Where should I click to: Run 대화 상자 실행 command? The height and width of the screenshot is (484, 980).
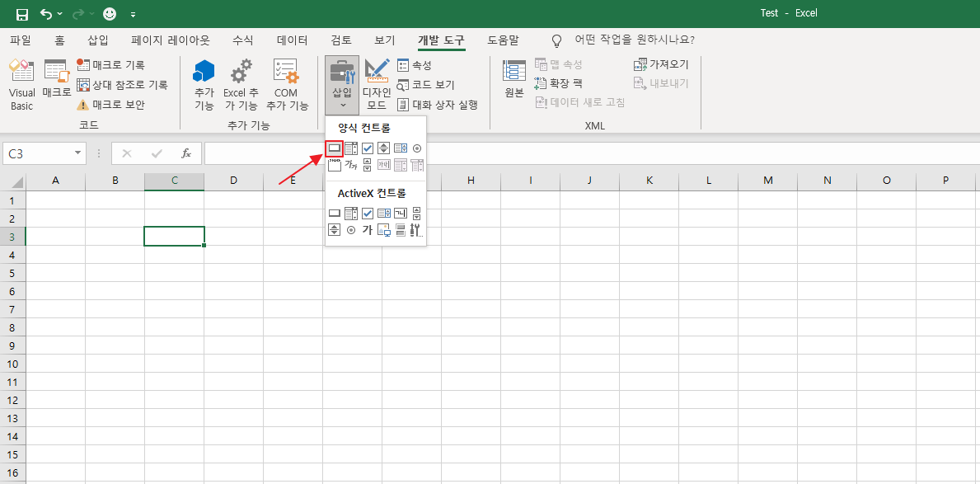point(438,105)
